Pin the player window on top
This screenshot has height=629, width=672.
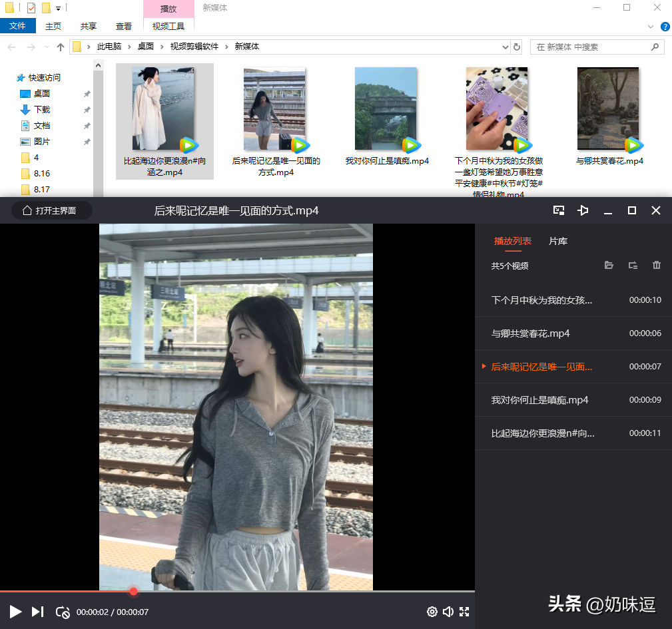click(x=583, y=210)
